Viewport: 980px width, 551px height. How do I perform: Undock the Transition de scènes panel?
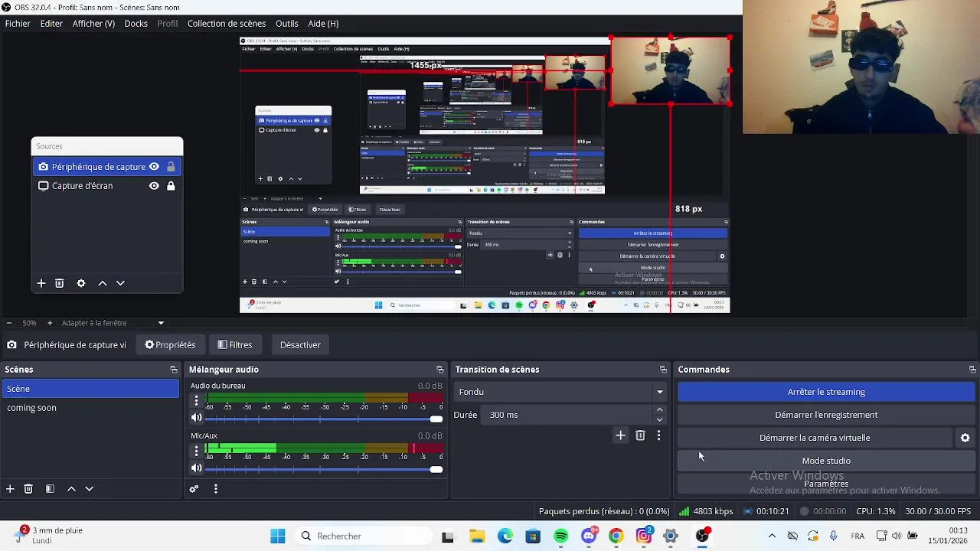[x=663, y=370]
